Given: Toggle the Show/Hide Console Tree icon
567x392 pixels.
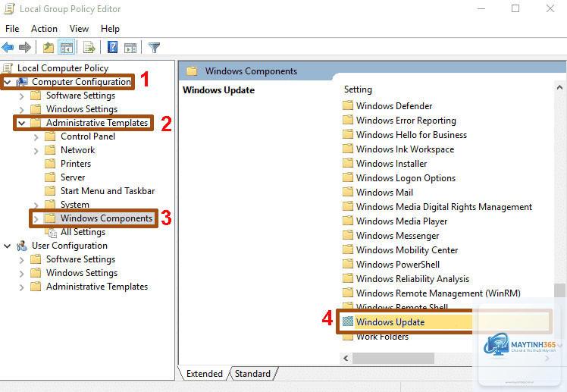Looking at the screenshot, I should pos(67,47).
